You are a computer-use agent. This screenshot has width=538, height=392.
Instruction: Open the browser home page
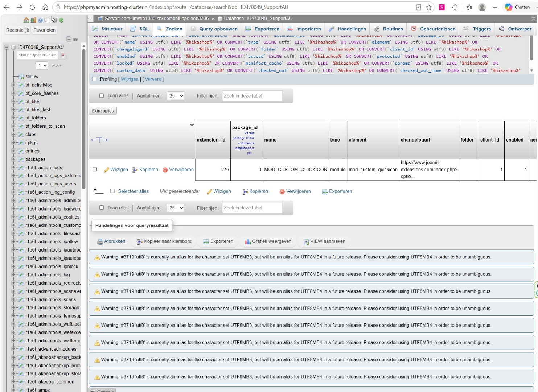45,7
